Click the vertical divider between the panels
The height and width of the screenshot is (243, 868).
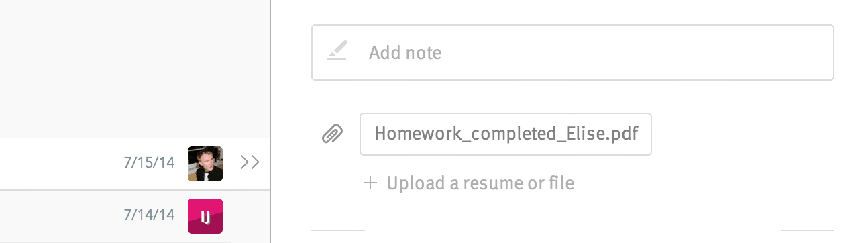coord(270,121)
